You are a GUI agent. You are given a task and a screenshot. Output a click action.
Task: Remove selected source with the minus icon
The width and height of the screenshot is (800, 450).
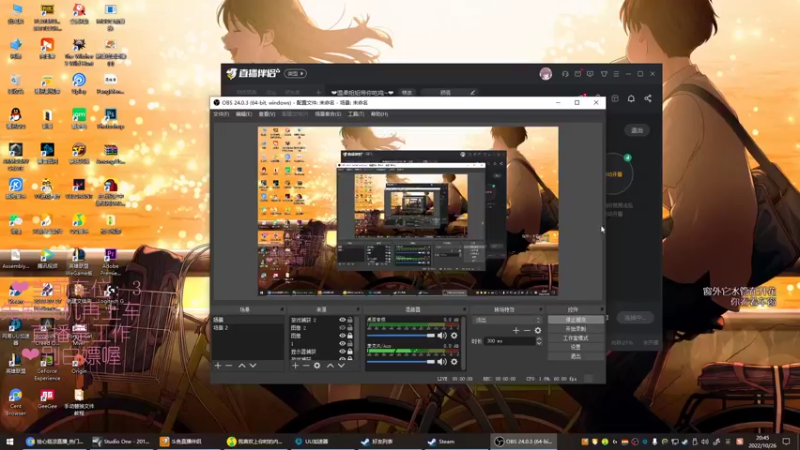pos(306,365)
